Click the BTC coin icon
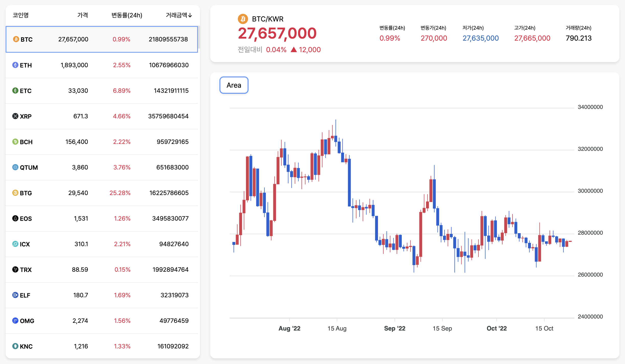The width and height of the screenshot is (625, 364). pos(16,39)
